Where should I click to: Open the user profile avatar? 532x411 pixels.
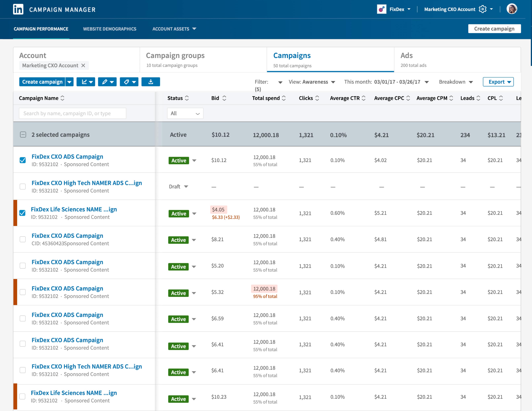click(x=512, y=9)
